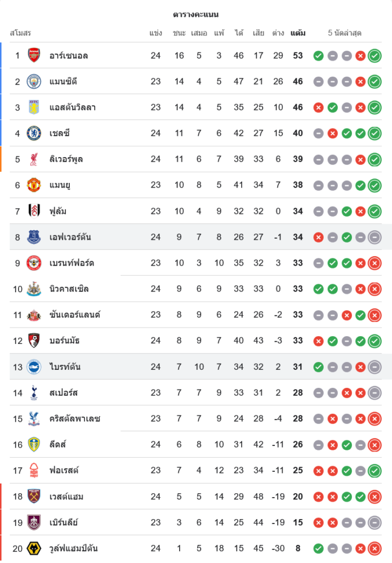The height and width of the screenshot is (563, 392).
Task: Click Brentford's latest match loss indicator
Action: pyautogui.click(x=375, y=263)
